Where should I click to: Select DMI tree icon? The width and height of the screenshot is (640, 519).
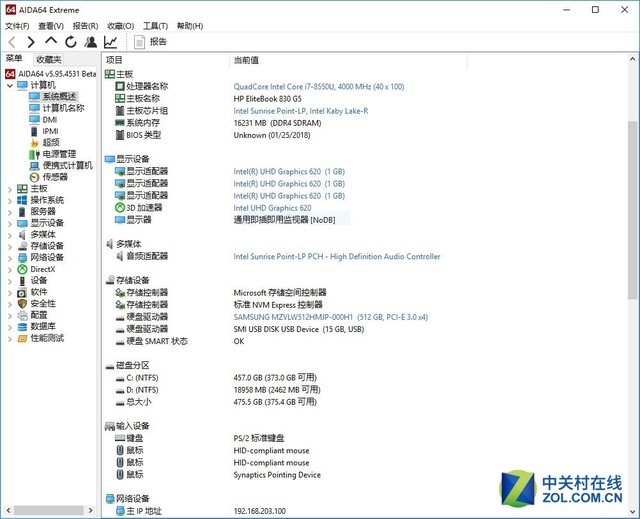pyautogui.click(x=34, y=119)
